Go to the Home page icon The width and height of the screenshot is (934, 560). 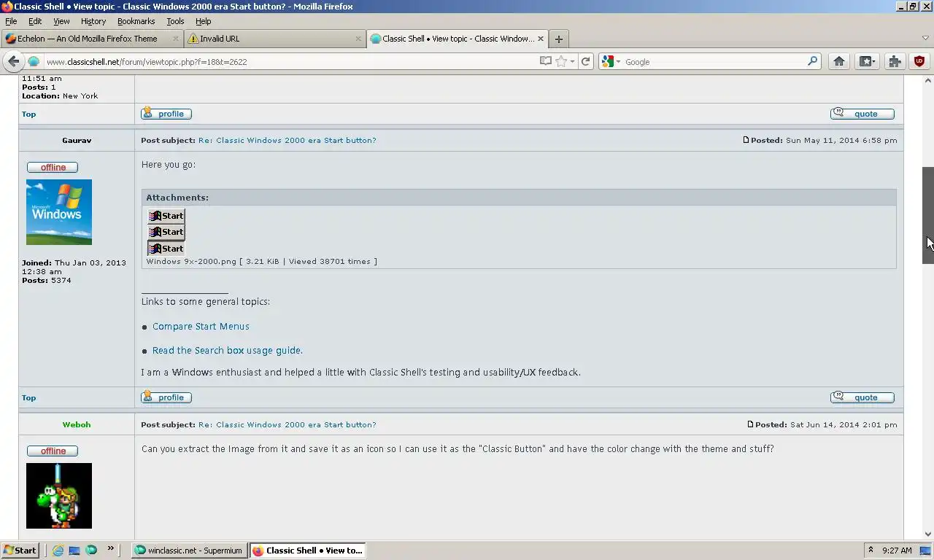(x=839, y=61)
